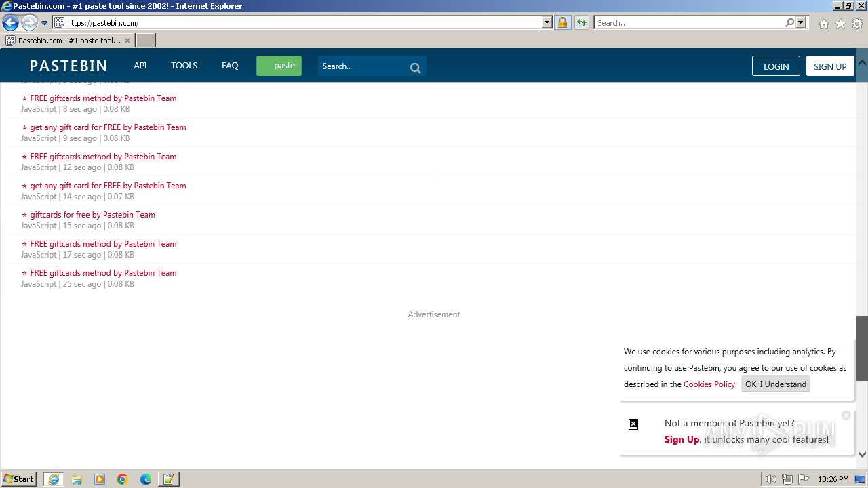Image resolution: width=868 pixels, height=488 pixels.
Task: Open Windows Media Player taskbar icon
Action: point(100,479)
